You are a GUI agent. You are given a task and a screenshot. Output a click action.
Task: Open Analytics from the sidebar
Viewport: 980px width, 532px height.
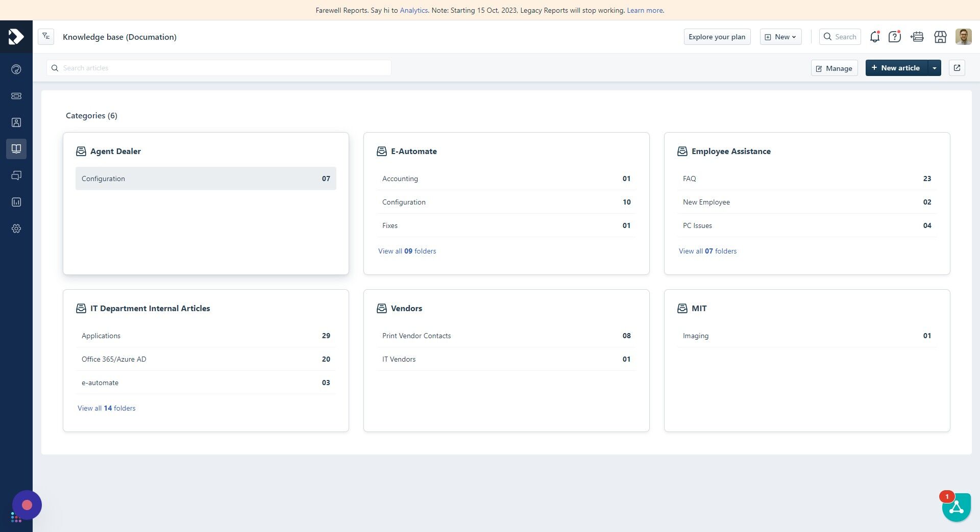click(x=16, y=202)
